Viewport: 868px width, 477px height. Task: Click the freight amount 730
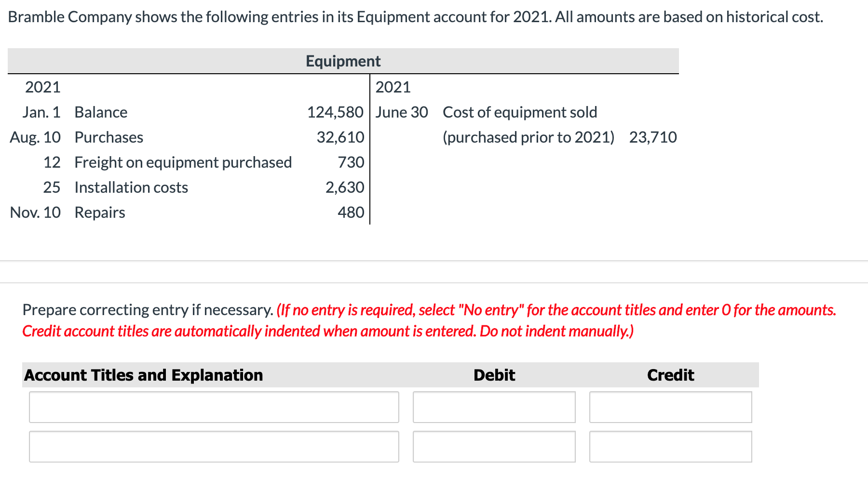pos(351,162)
